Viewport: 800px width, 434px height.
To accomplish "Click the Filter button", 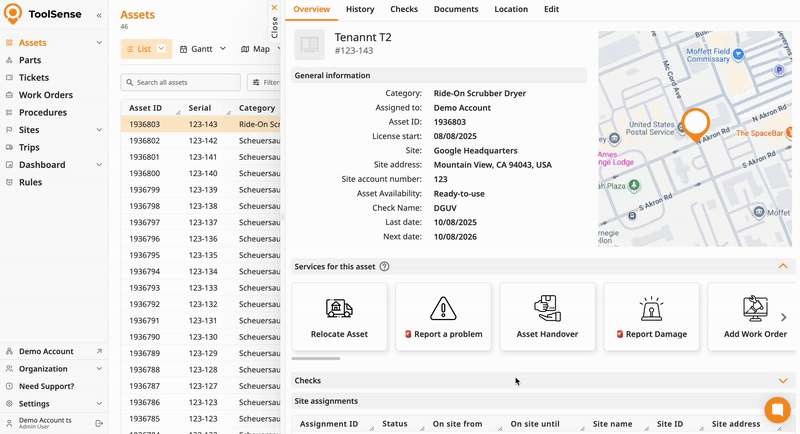I will [265, 83].
